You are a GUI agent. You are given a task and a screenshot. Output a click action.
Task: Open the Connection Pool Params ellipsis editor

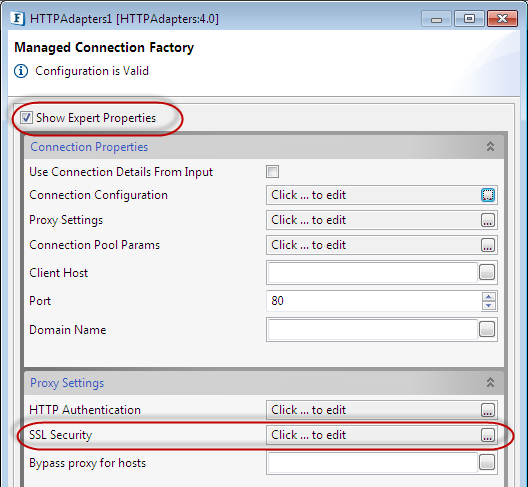coord(488,245)
